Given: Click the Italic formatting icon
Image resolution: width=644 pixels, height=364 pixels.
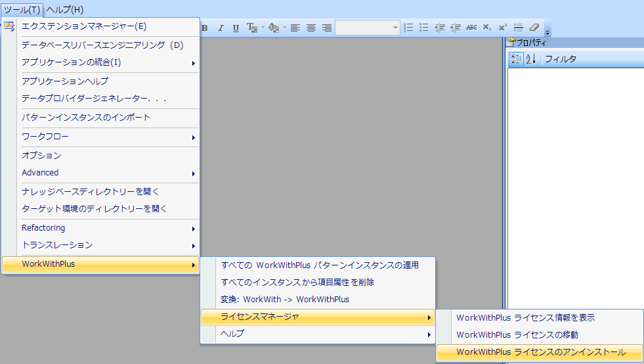Looking at the screenshot, I should [x=221, y=28].
